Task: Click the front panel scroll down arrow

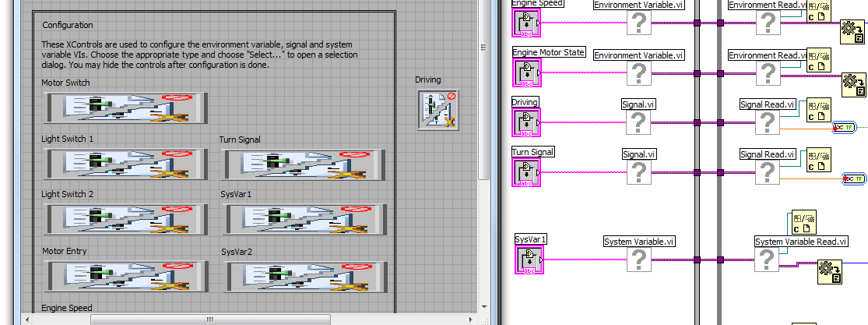Action: click(483, 306)
